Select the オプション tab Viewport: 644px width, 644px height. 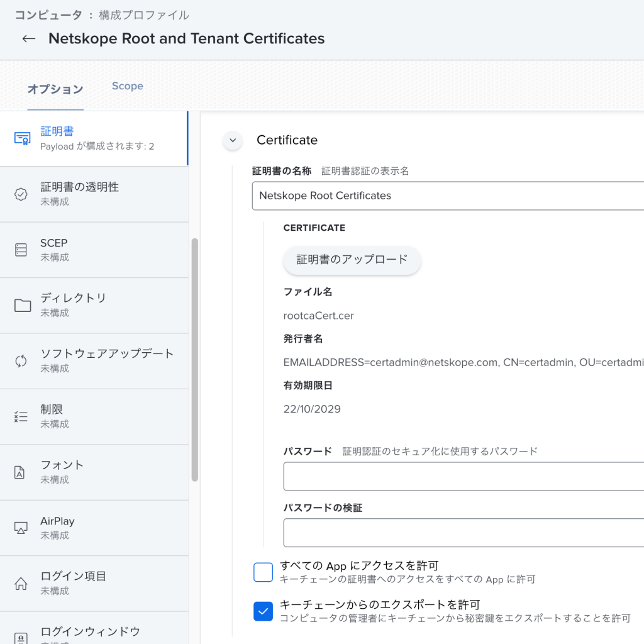[55, 89]
